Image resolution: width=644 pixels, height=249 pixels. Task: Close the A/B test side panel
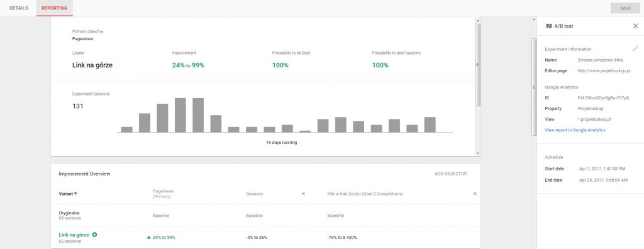[x=635, y=26]
